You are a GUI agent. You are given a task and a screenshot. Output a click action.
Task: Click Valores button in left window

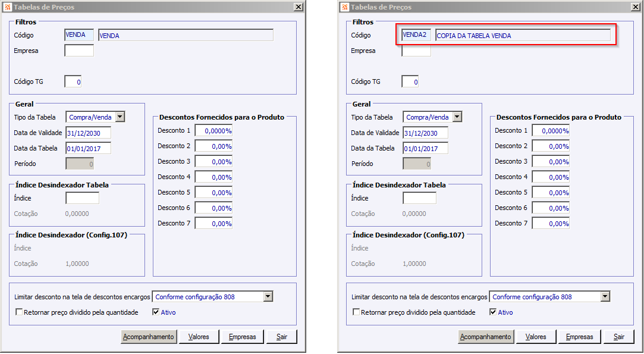click(199, 337)
